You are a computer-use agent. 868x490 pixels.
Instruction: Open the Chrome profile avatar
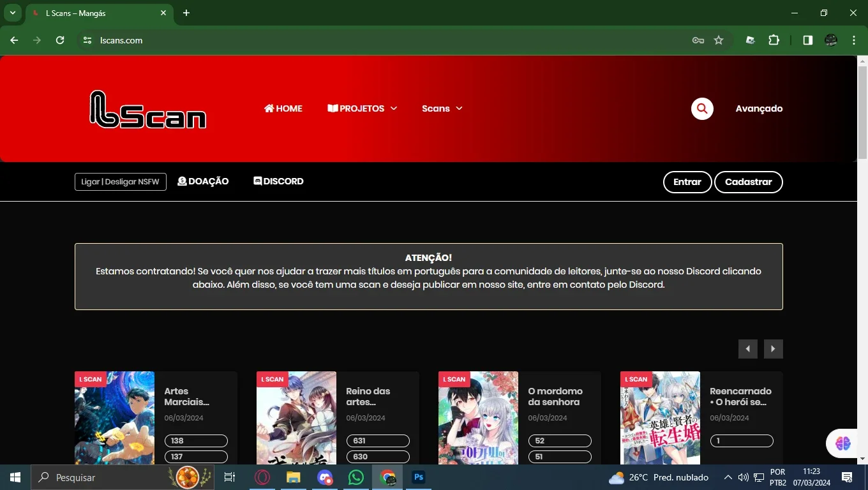coord(831,40)
